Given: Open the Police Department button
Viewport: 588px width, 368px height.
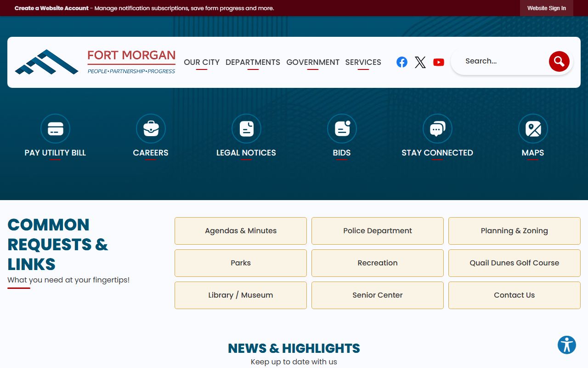Looking at the screenshot, I should pyautogui.click(x=378, y=231).
